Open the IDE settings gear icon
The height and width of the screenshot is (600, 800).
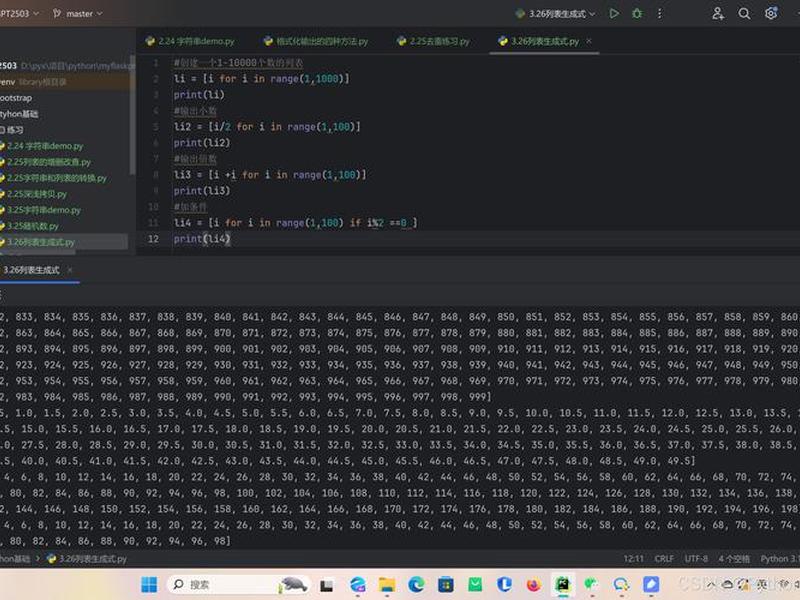[771, 13]
